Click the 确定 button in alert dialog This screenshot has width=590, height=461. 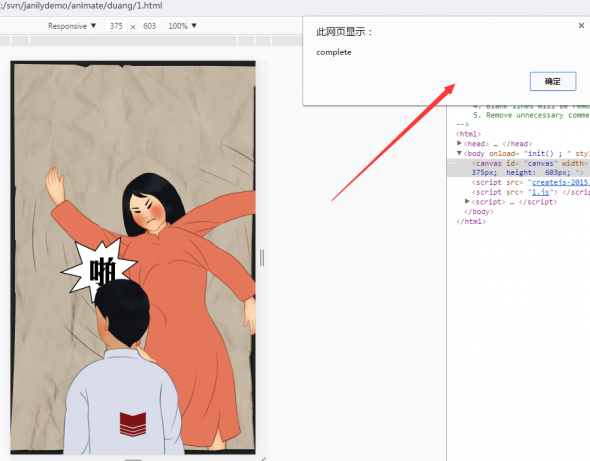553,81
